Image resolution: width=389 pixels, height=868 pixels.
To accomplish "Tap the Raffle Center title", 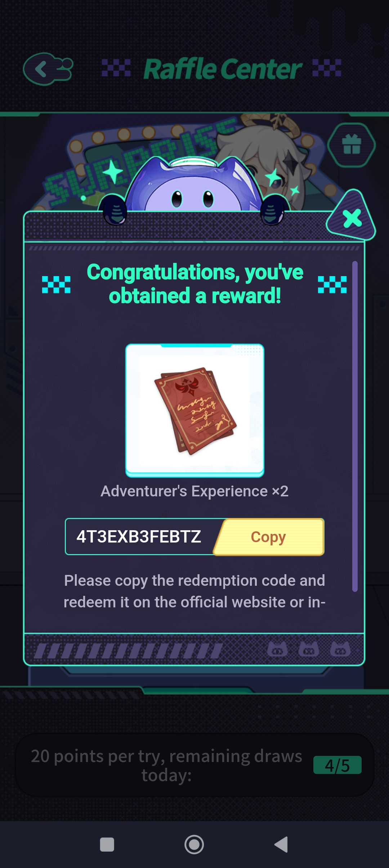I will tap(223, 69).
